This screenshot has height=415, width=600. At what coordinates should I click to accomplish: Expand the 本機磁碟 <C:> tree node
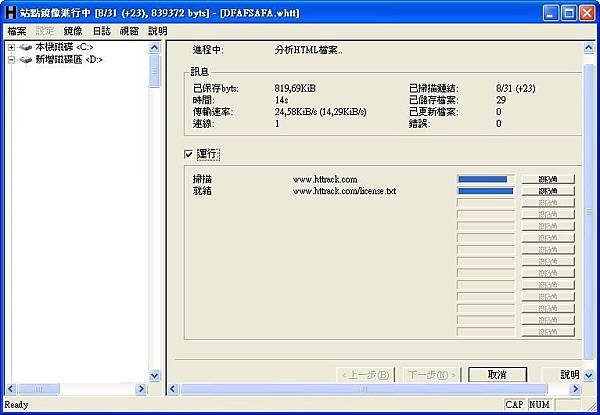click(11, 47)
